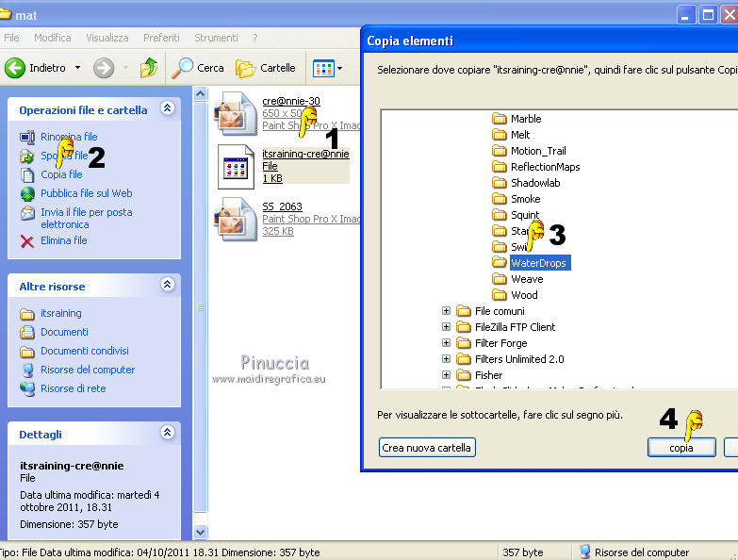Screen dimensions: 738x560
Task: Click Crea nuova cartella button
Action: [427, 448]
